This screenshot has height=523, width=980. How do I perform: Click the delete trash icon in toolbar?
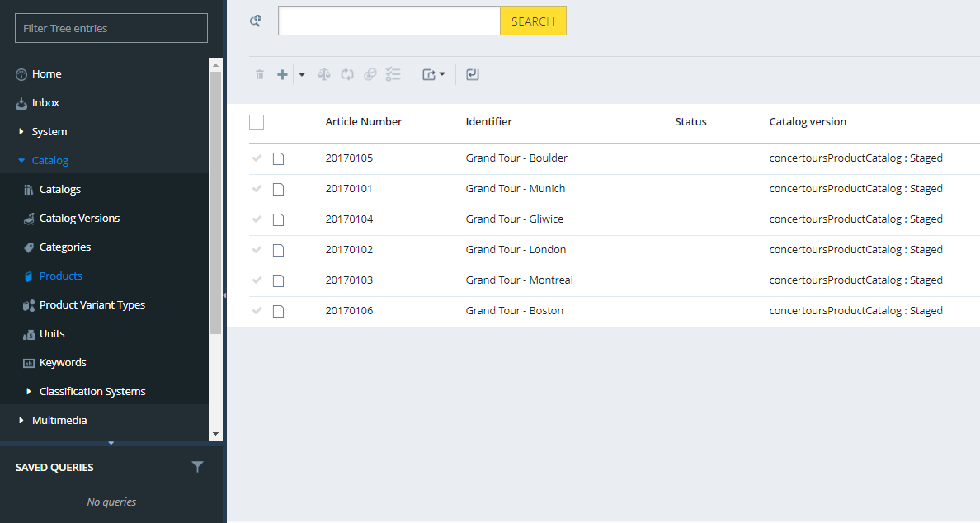[260, 74]
